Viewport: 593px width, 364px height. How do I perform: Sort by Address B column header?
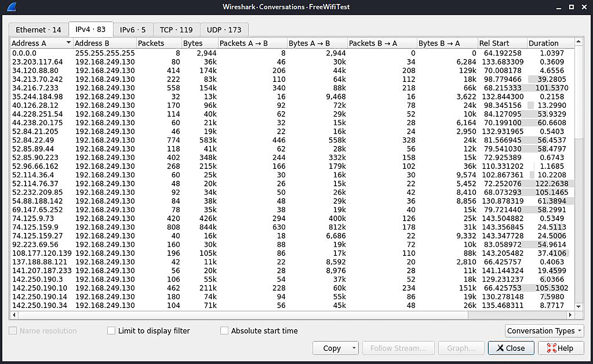(x=105, y=43)
